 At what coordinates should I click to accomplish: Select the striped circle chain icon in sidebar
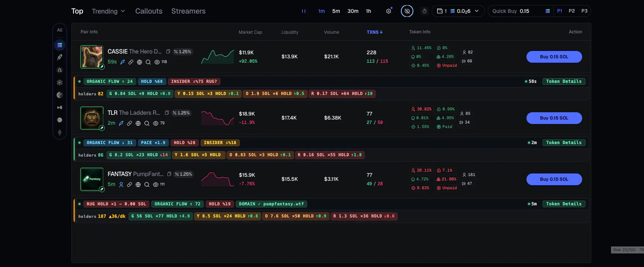[x=60, y=95]
